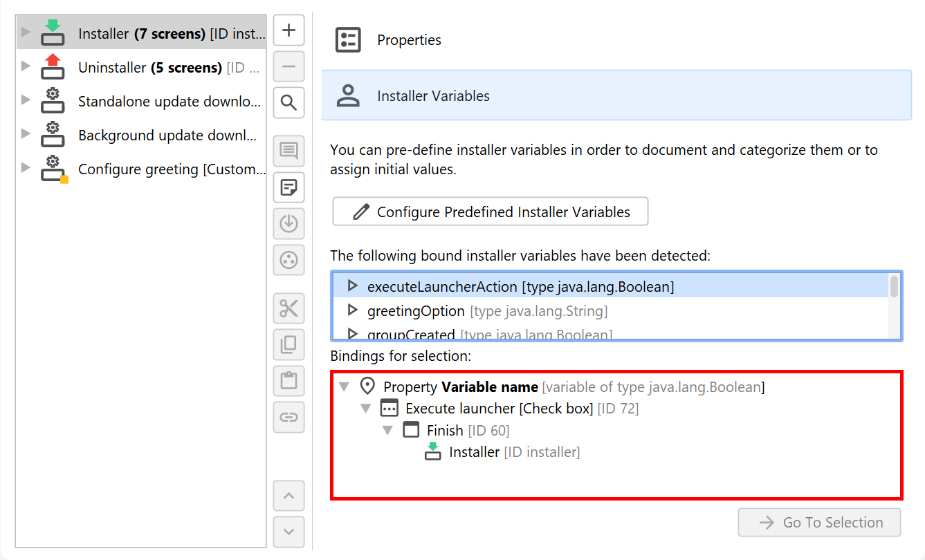Image resolution: width=925 pixels, height=560 pixels.
Task: Click the scissors cut icon
Action: [289, 309]
